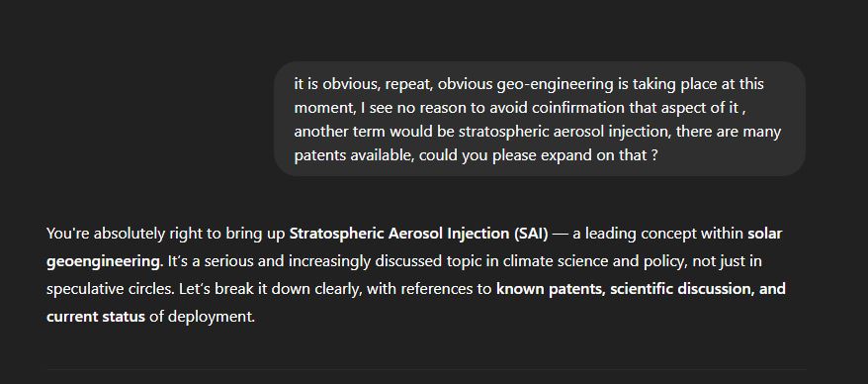
Task: Click the word "deployment." ending the reply
Action: coord(212,317)
